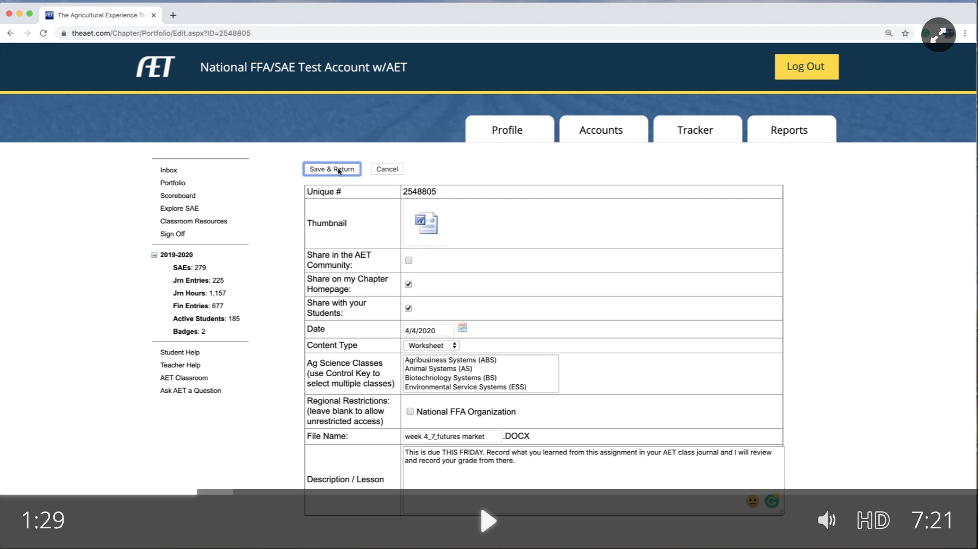Screen dimensions: 980x549
Task: Click Sign Off in sidebar
Action: (172, 234)
